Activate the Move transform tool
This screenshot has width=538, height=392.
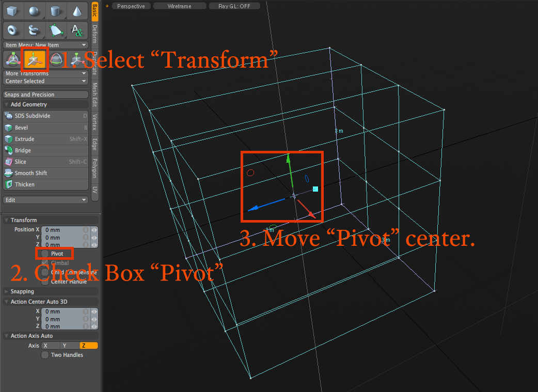pos(12,59)
